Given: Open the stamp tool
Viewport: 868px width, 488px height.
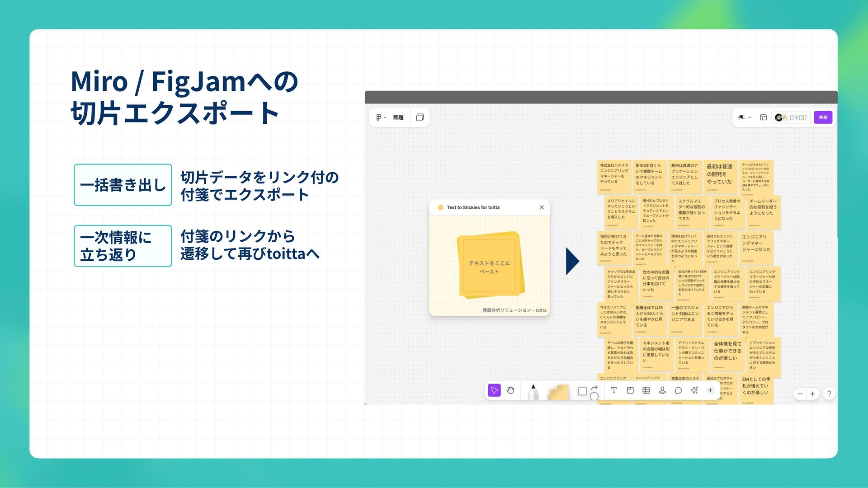Looking at the screenshot, I should [662, 390].
